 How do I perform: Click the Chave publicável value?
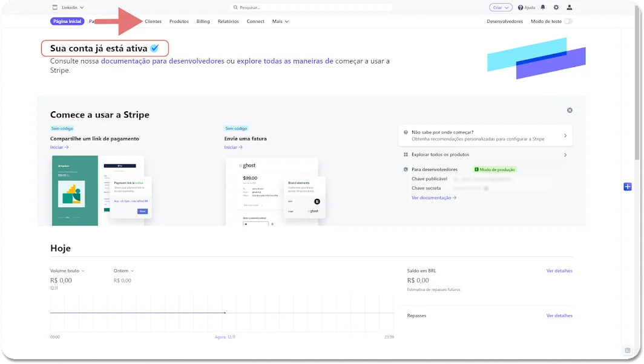pyautogui.click(x=482, y=179)
